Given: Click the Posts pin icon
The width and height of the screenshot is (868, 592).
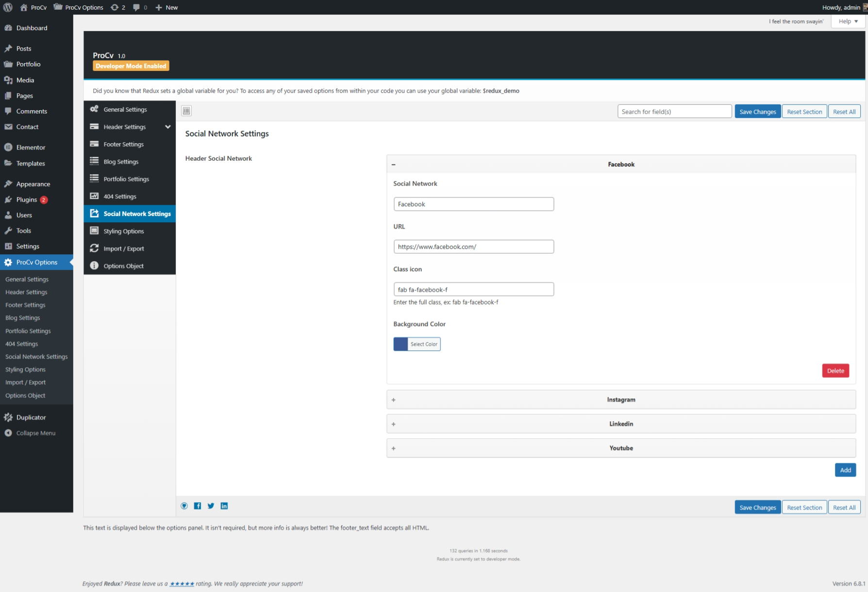Looking at the screenshot, I should (x=8, y=49).
